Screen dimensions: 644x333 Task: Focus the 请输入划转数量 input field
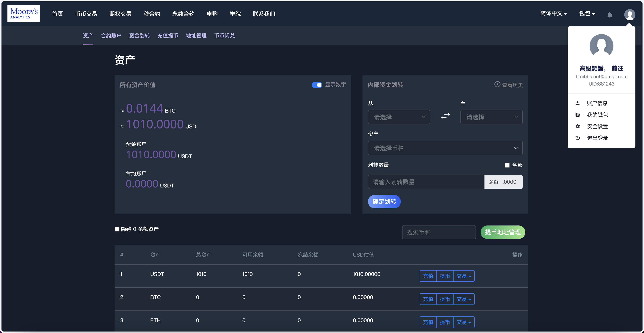426,182
